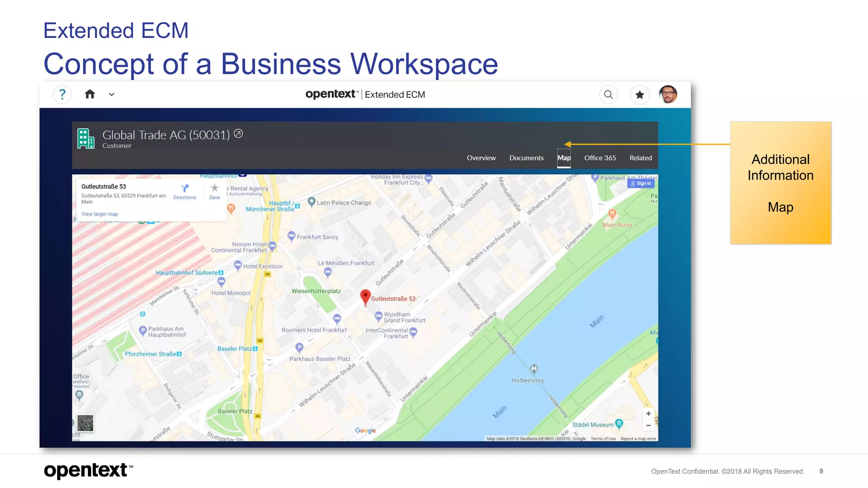The height and width of the screenshot is (488, 868).
Task: Select the Map tab
Action: coord(564,158)
